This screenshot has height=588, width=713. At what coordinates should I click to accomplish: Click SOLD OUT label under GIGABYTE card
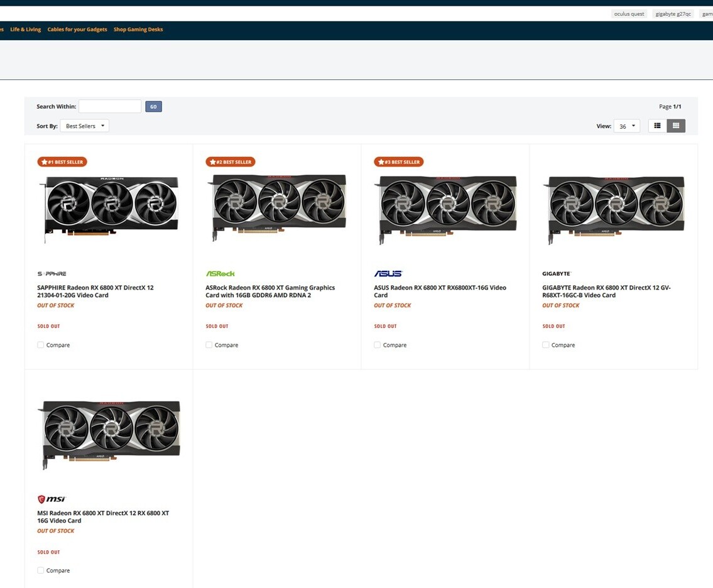pyautogui.click(x=553, y=327)
